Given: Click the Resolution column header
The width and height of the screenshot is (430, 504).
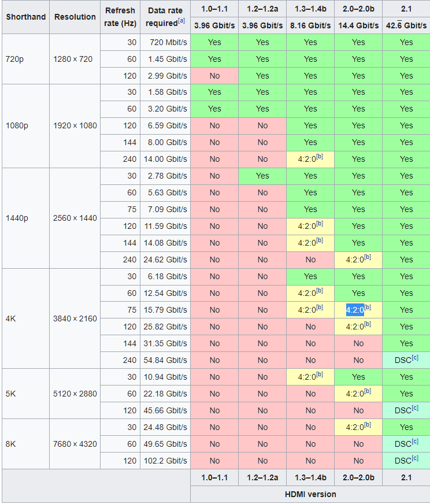Looking at the screenshot, I should tap(75, 17).
